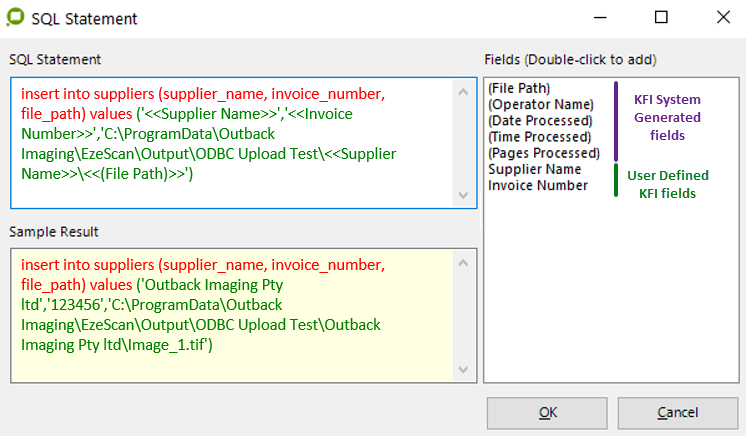This screenshot has height=436, width=746.
Task: Select the (File Path) field
Action: 520,89
